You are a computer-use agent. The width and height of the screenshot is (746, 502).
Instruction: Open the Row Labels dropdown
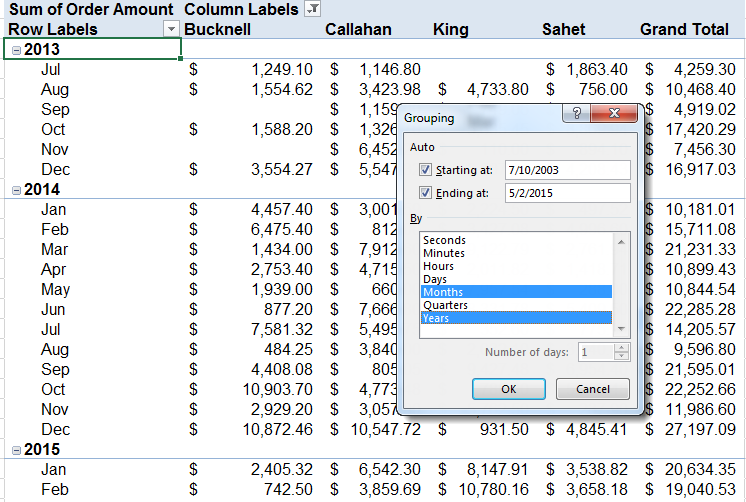(x=171, y=30)
